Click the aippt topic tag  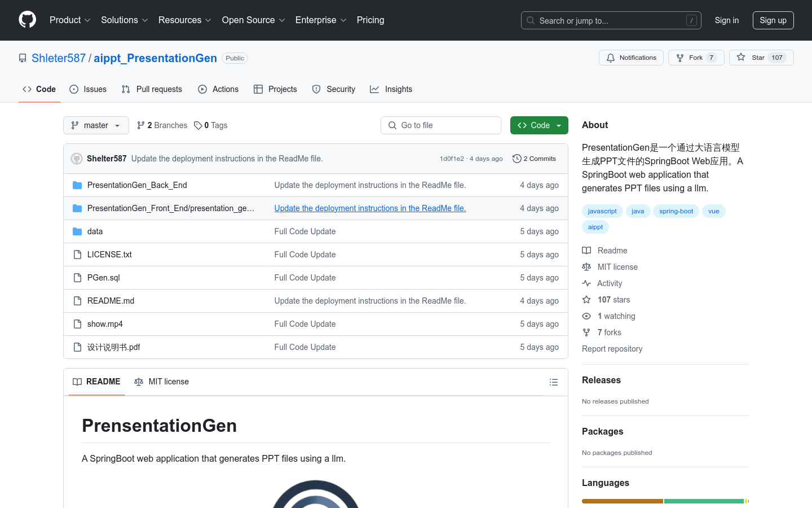tap(595, 227)
